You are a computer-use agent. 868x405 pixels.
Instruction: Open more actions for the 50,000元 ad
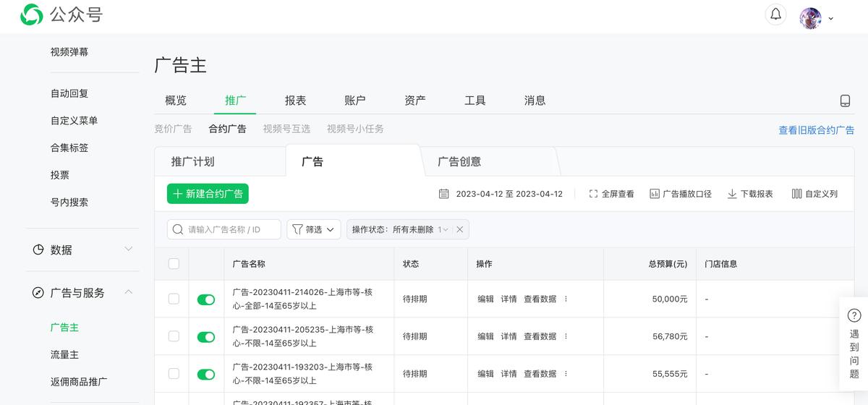[x=566, y=299]
